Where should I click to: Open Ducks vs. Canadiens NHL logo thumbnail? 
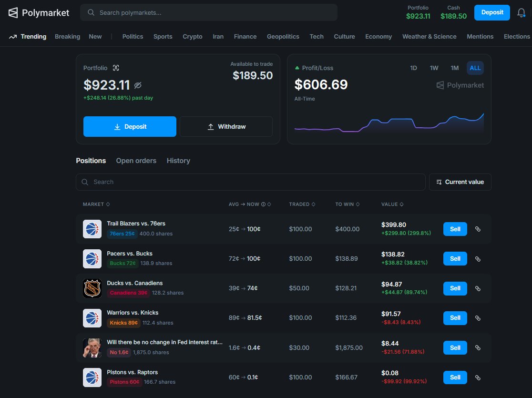(92, 288)
